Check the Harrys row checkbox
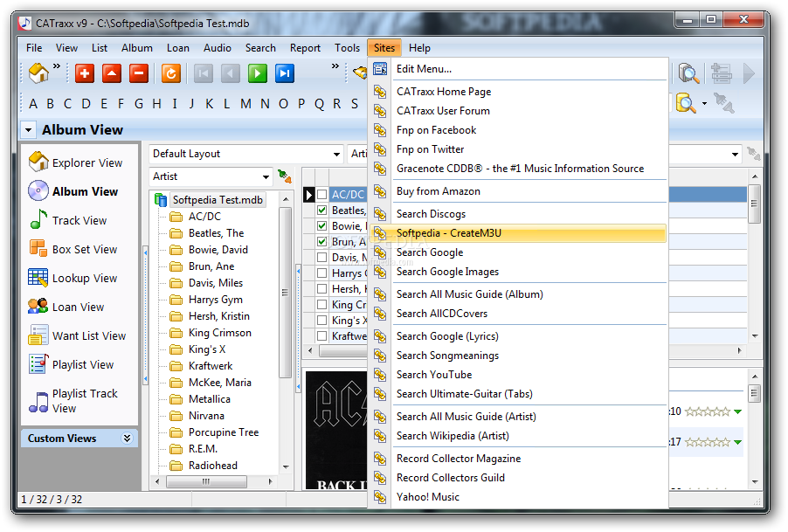This screenshot has width=788, height=532. click(x=322, y=273)
